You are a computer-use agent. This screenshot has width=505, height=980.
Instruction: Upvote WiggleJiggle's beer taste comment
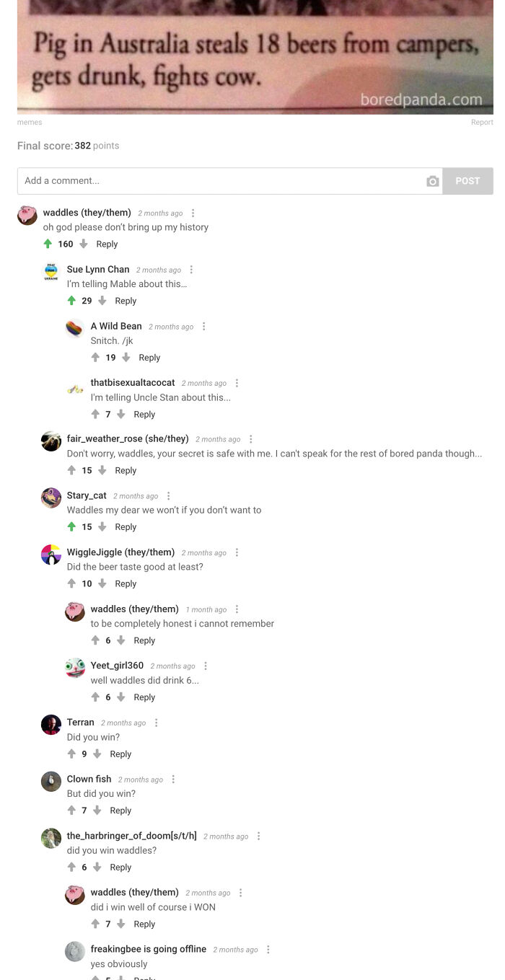click(71, 584)
